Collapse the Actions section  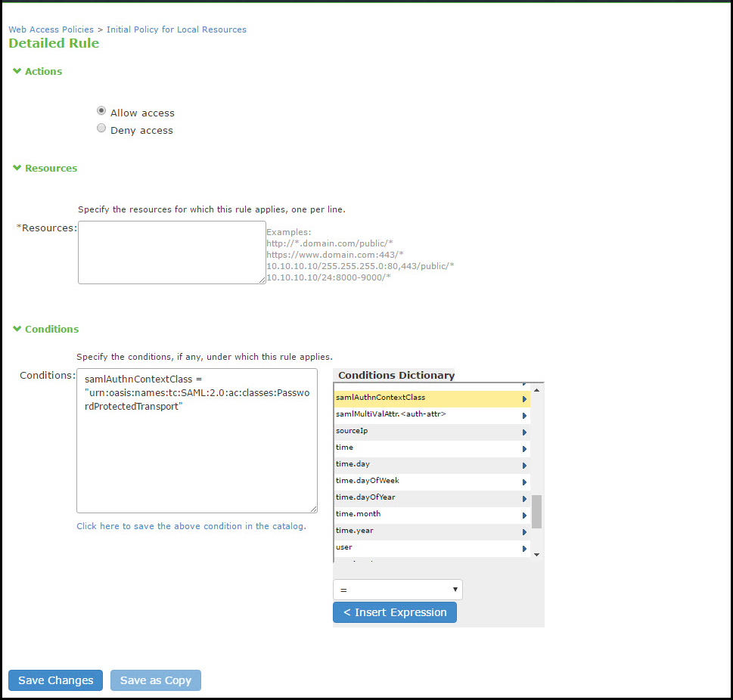[17, 71]
